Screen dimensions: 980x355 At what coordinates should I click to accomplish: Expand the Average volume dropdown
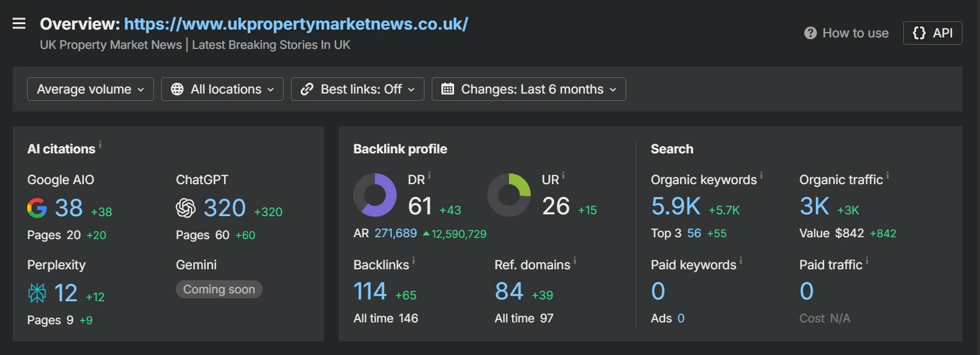[x=91, y=89]
